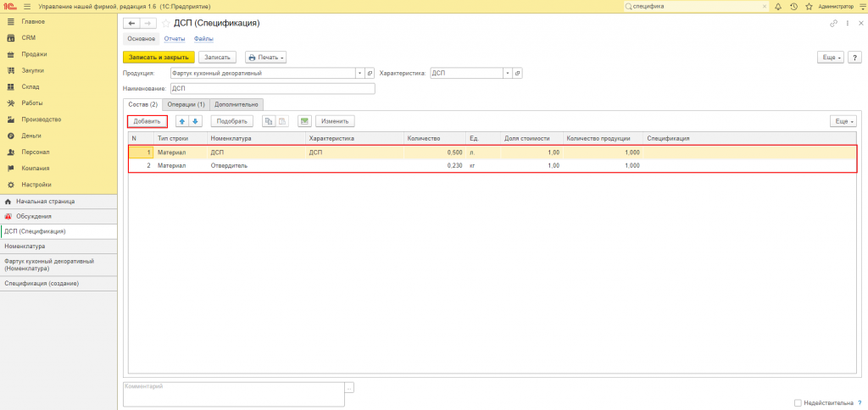The height and width of the screenshot is (410, 868).
Task: Click the paste rows icon in table toolbar
Action: 282,121
